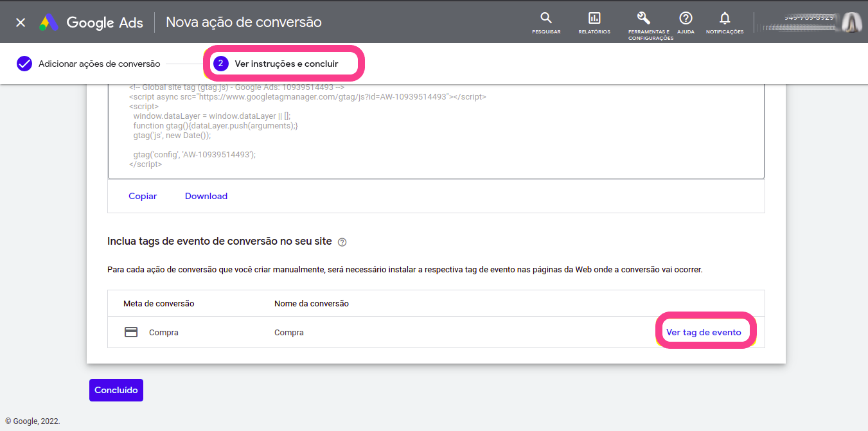Screen dimensions: 868x431
Task: Click the Nome da conversão column header
Action: tap(312, 303)
